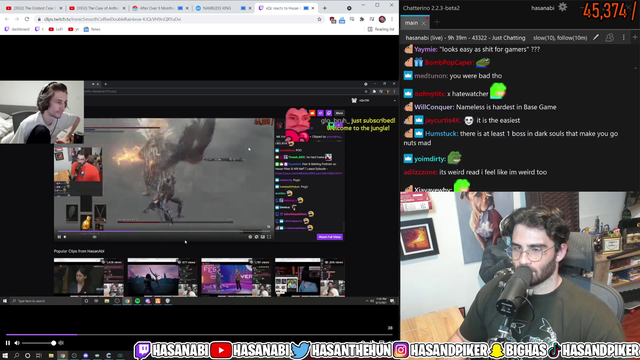
Task: Open the Reading list
Action: pos(381,29)
